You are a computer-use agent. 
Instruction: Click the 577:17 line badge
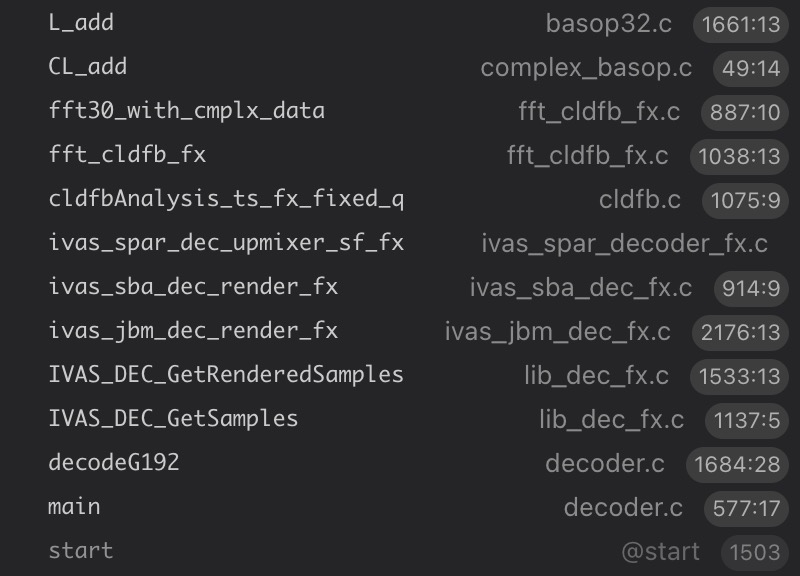[746, 508]
